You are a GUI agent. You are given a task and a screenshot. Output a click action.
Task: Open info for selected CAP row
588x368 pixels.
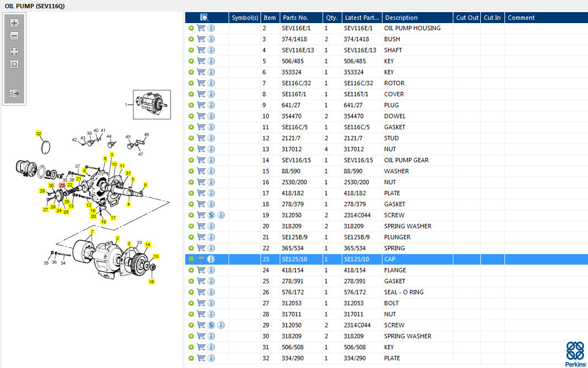(x=211, y=259)
